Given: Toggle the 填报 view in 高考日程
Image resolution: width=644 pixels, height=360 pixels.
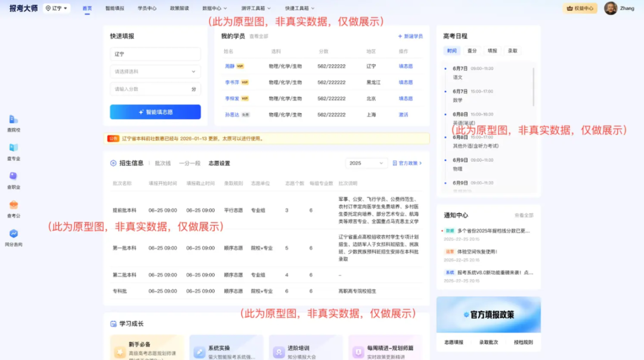Looking at the screenshot, I should tap(494, 51).
